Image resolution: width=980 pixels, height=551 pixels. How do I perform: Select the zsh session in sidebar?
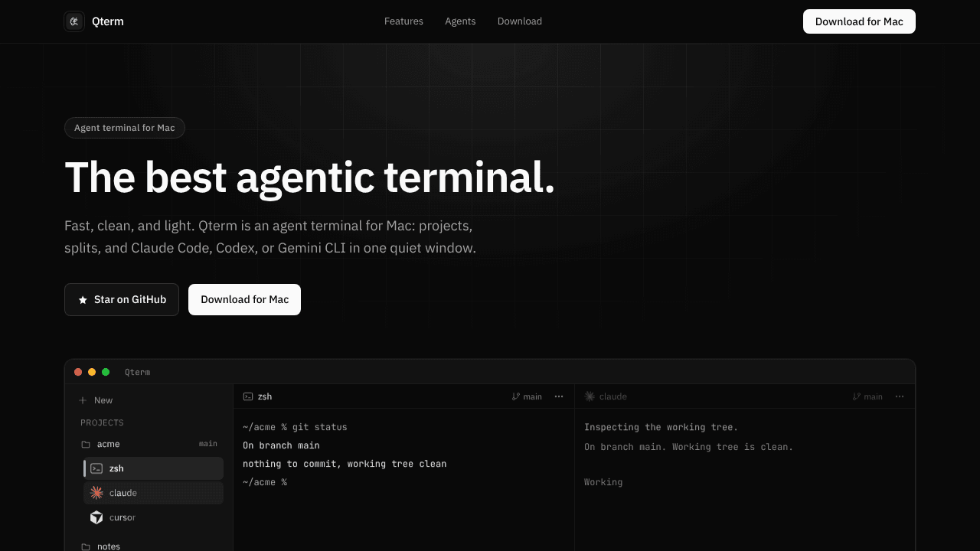[x=153, y=468]
